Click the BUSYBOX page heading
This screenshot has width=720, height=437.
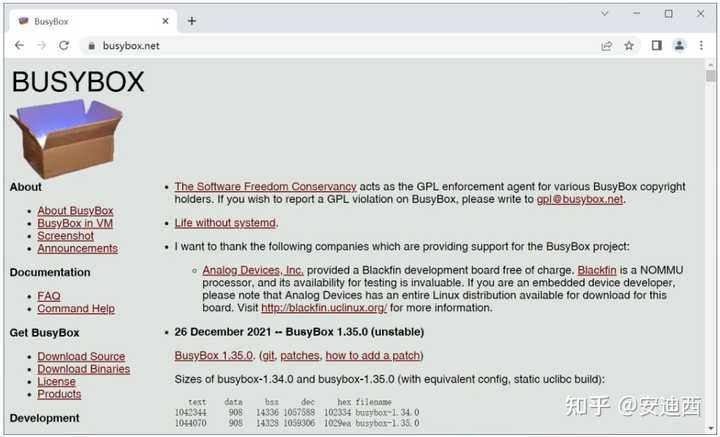click(x=78, y=82)
